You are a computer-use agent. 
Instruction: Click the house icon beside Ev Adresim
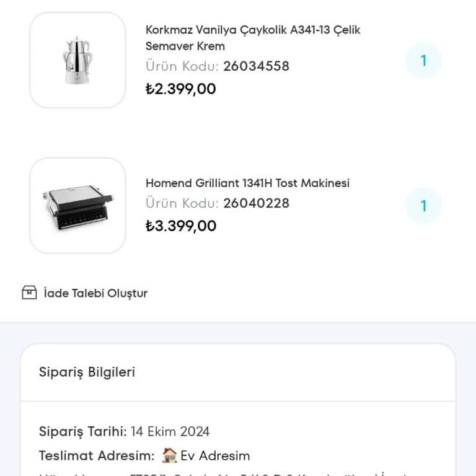tap(169, 456)
